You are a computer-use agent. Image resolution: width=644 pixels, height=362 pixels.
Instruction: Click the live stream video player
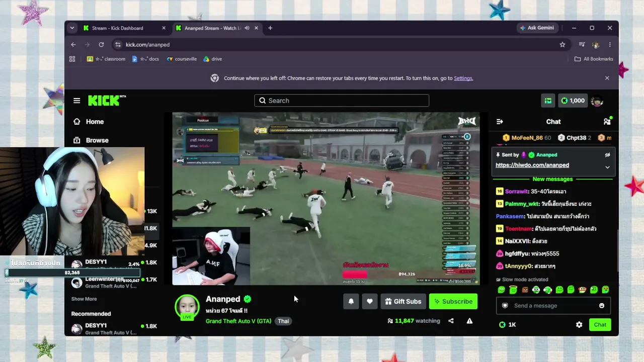point(326,199)
